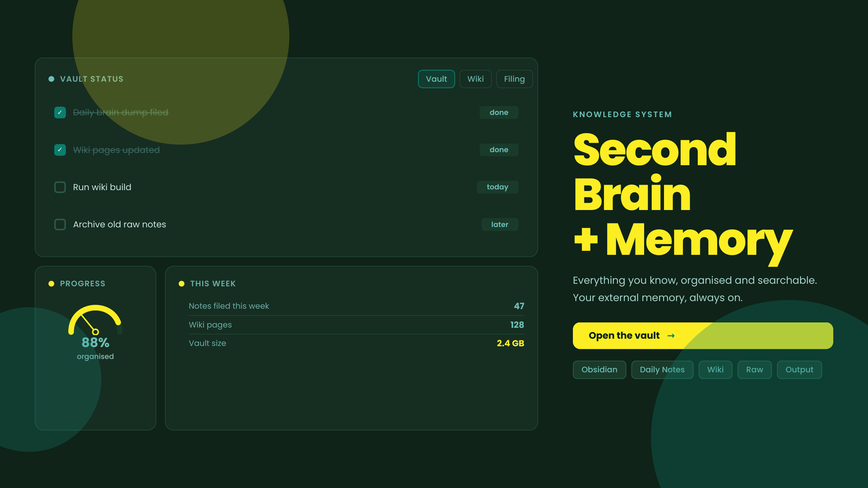Uncheck Wiki pages updated checkbox
The width and height of the screenshot is (868, 488).
click(60, 150)
